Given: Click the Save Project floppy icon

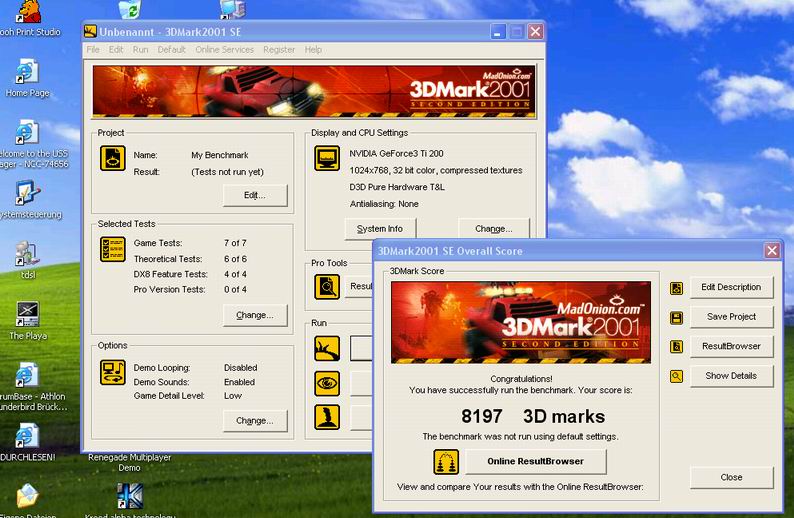Looking at the screenshot, I should [676, 317].
